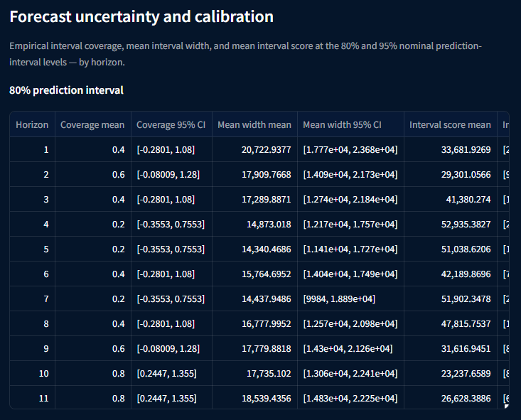Click mean width value 14,340.4686
The height and width of the screenshot is (420, 521).
tap(254, 249)
